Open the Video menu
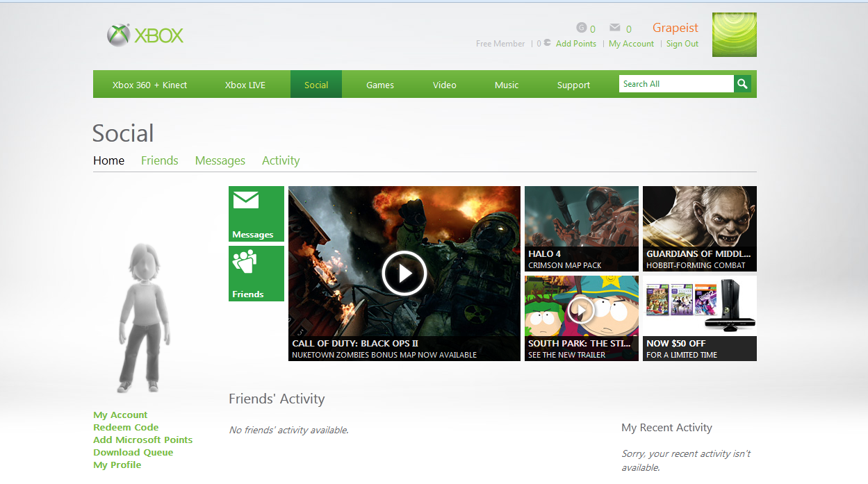Viewport: 868px width, 484px height. pyautogui.click(x=445, y=85)
